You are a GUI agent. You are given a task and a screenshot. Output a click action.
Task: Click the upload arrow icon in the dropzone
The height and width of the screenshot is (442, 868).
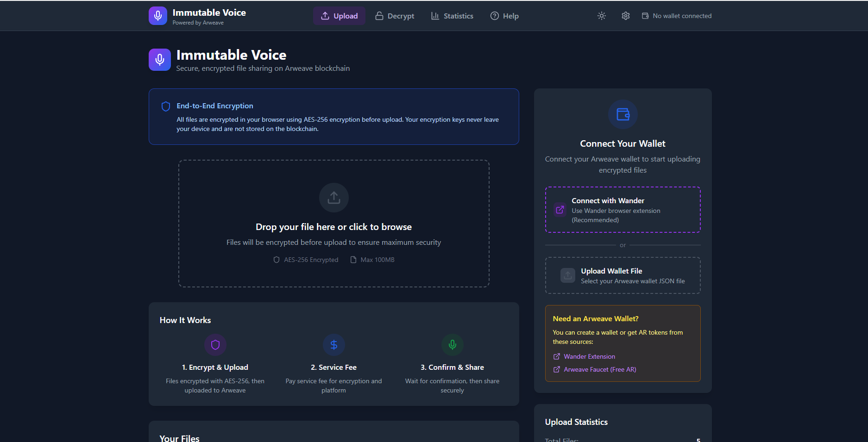[333, 197]
